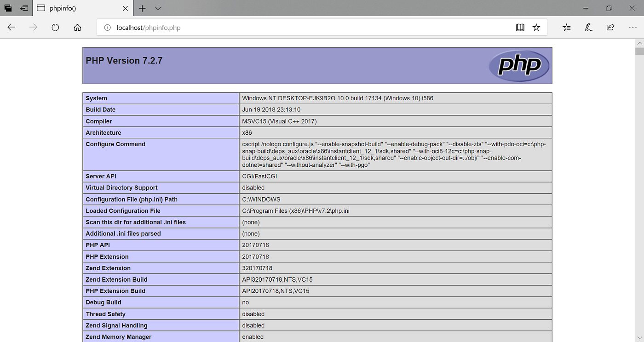Navigate back to previous page
644x342 pixels.
[11, 27]
